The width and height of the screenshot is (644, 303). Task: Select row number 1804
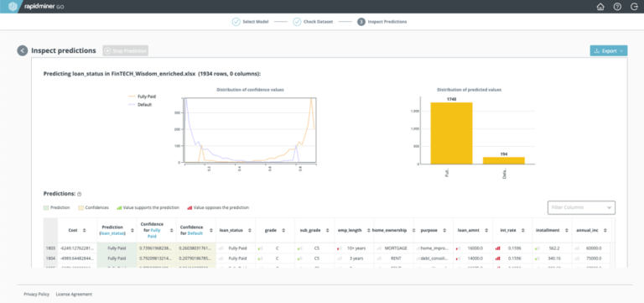pyautogui.click(x=50, y=259)
